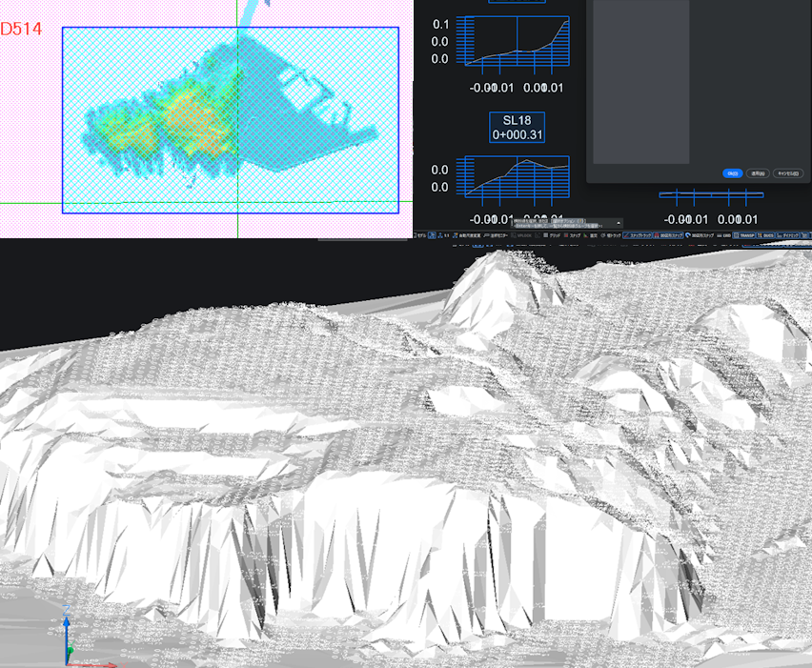Toggle the LWD lineweight display button
The width and height of the screenshot is (812, 668).
723,235
